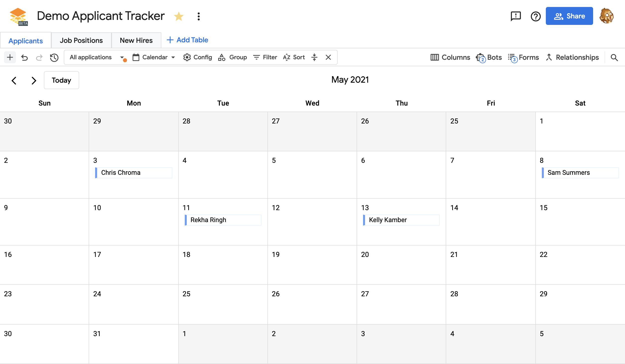This screenshot has height=364, width=625.
Task: Open the Columns panel
Action: tap(450, 57)
